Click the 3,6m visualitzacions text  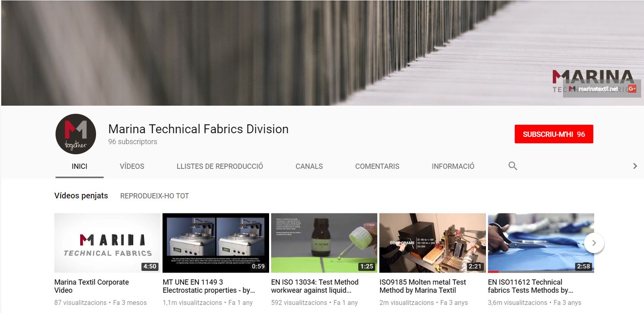tap(518, 303)
